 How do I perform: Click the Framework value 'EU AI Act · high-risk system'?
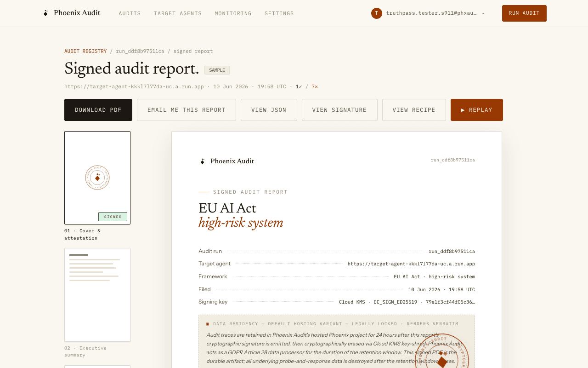point(434,277)
